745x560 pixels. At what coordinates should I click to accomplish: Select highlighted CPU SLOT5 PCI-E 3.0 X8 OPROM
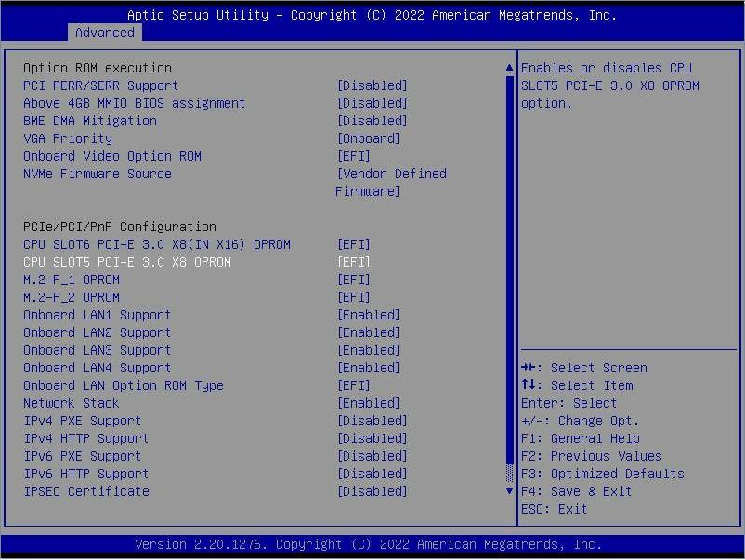pyautogui.click(x=127, y=262)
